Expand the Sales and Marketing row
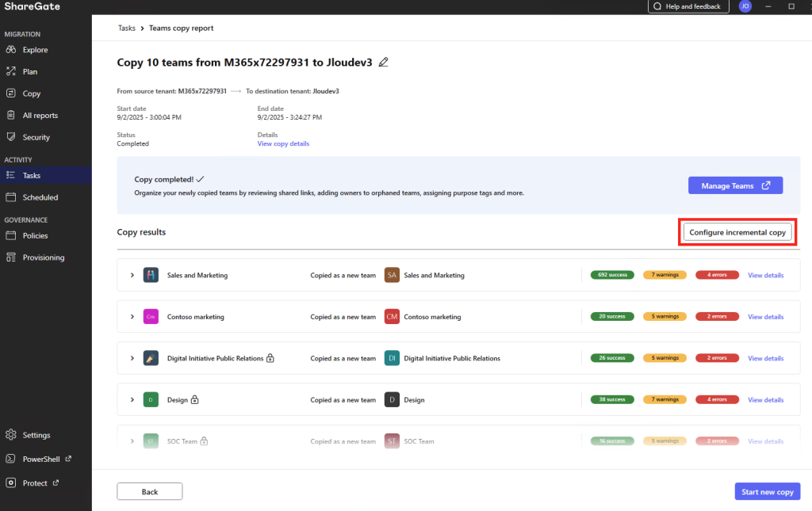Image resolution: width=812 pixels, height=511 pixels. pos(132,275)
